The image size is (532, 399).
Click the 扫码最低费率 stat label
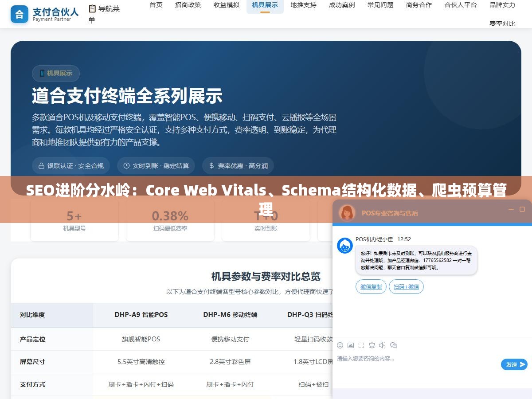170,228
